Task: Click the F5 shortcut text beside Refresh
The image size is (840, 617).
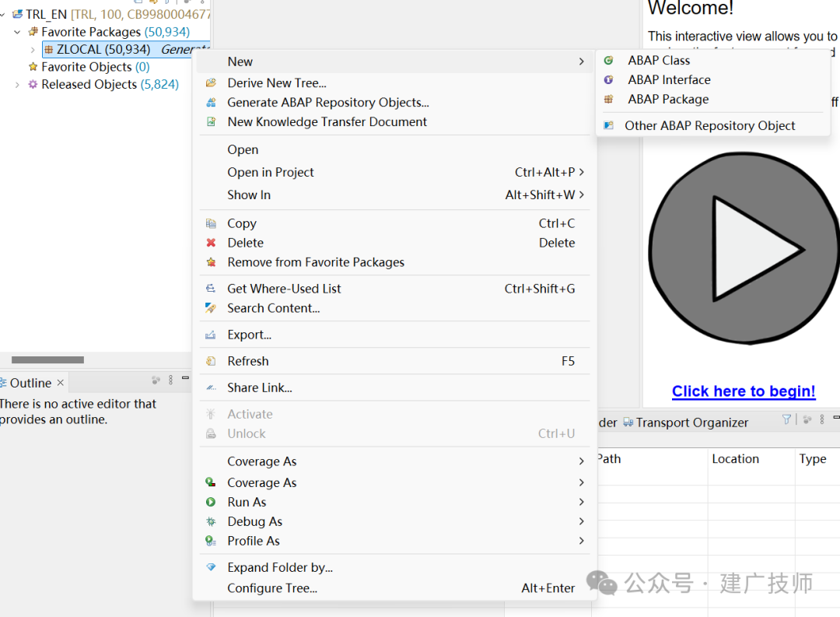Action: (568, 361)
